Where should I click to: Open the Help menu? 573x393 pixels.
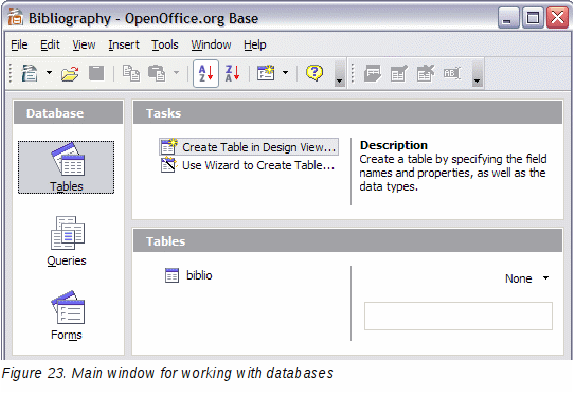pyautogui.click(x=255, y=45)
